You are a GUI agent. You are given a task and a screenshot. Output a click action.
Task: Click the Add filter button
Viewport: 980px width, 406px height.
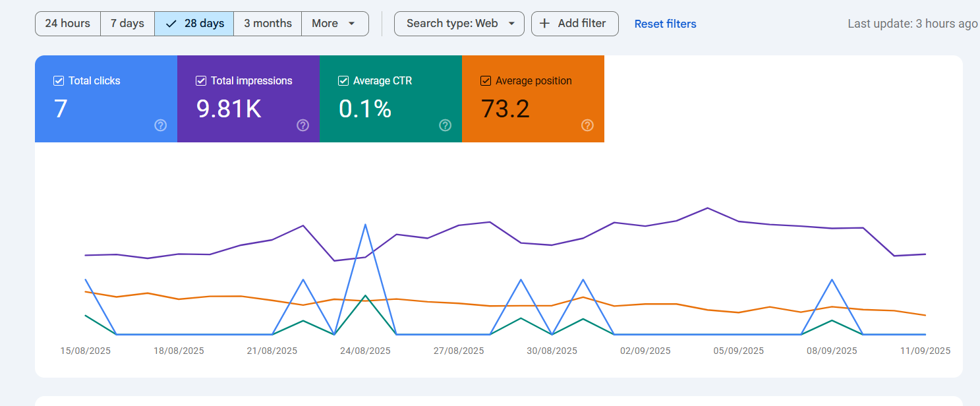click(575, 24)
